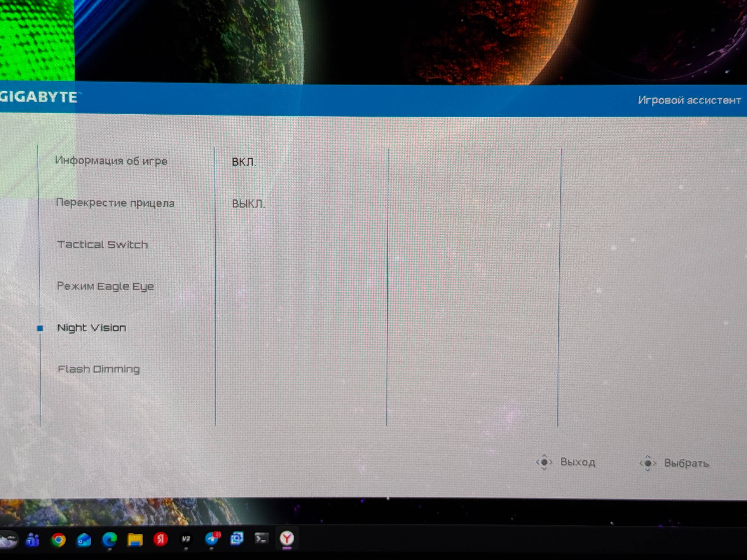This screenshot has height=560, width=747.
Task: Open the "Режим Eagle Eye" menu item
Action: pyautogui.click(x=105, y=286)
